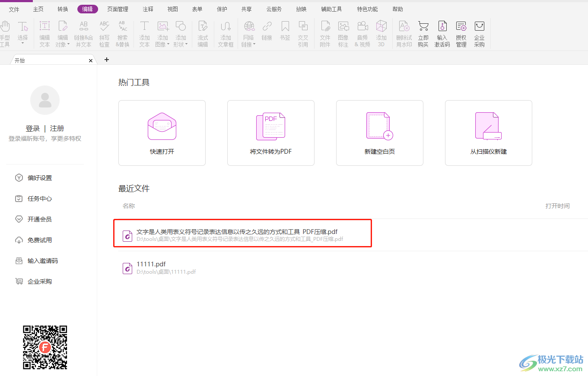This screenshot has height=376, width=588.
Task: Open 偏好设置 in the sidebar
Action: pyautogui.click(x=34, y=178)
